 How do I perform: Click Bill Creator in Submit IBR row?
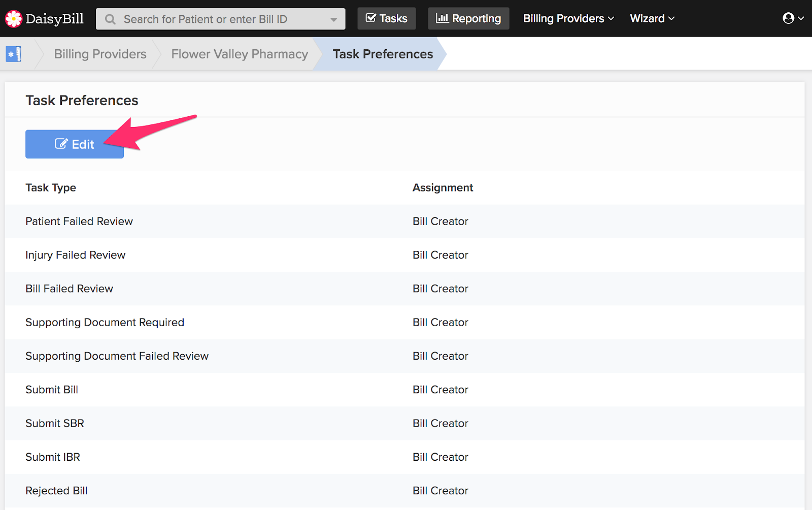441,457
